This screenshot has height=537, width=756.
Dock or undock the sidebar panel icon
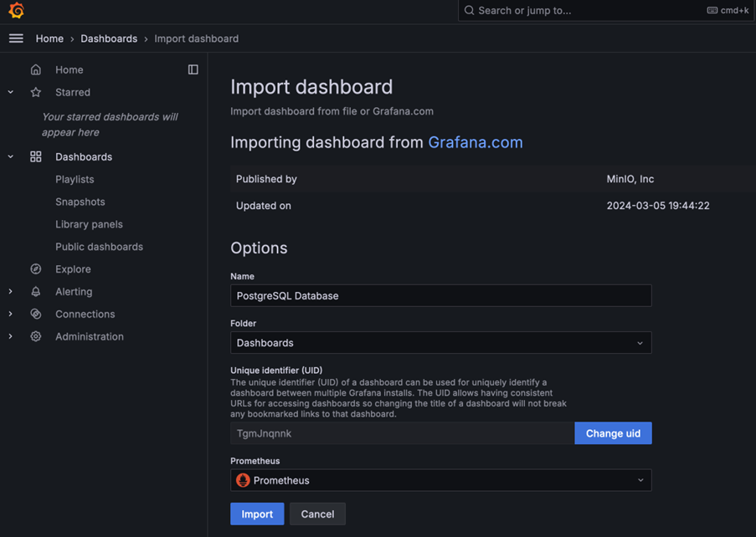point(193,69)
